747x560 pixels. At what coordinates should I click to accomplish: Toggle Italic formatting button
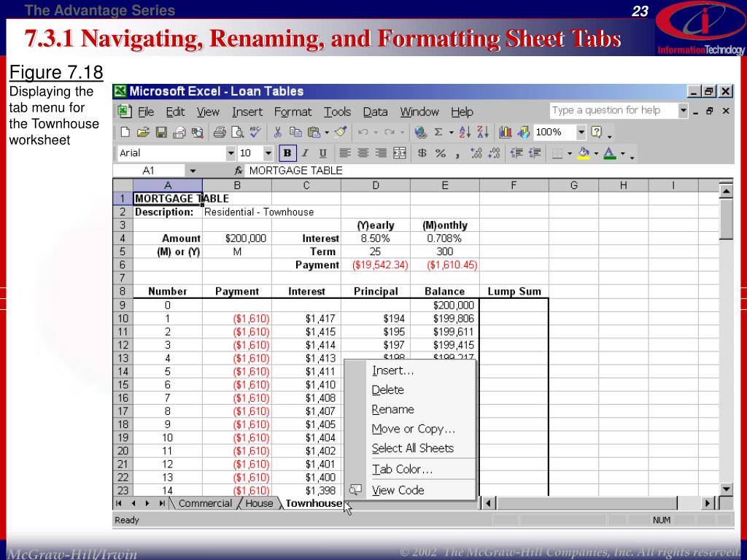(x=305, y=153)
